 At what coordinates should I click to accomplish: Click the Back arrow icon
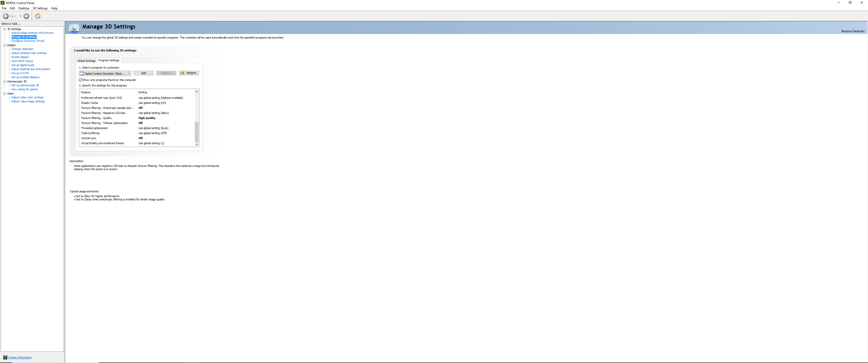point(6,16)
